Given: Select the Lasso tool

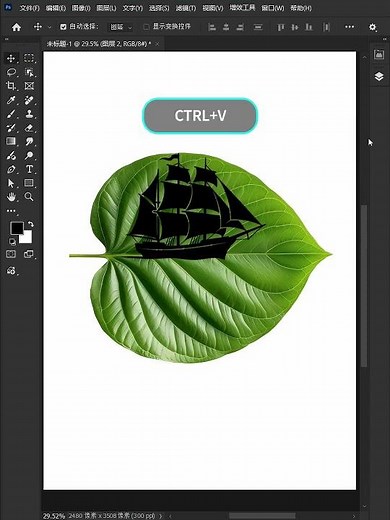Looking at the screenshot, I should 11,72.
